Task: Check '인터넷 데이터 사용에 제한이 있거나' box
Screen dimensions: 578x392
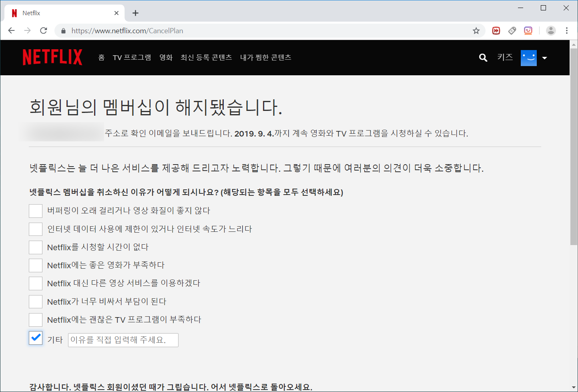Action: click(x=36, y=229)
